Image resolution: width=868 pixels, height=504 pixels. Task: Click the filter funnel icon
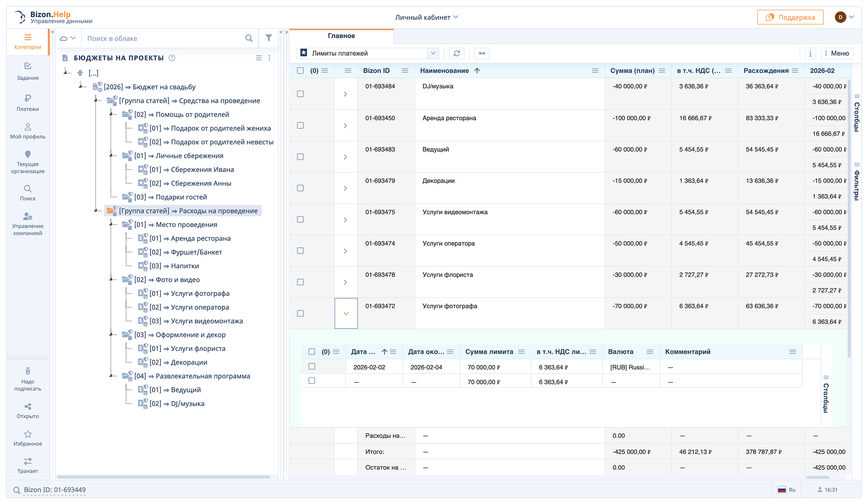coord(268,38)
